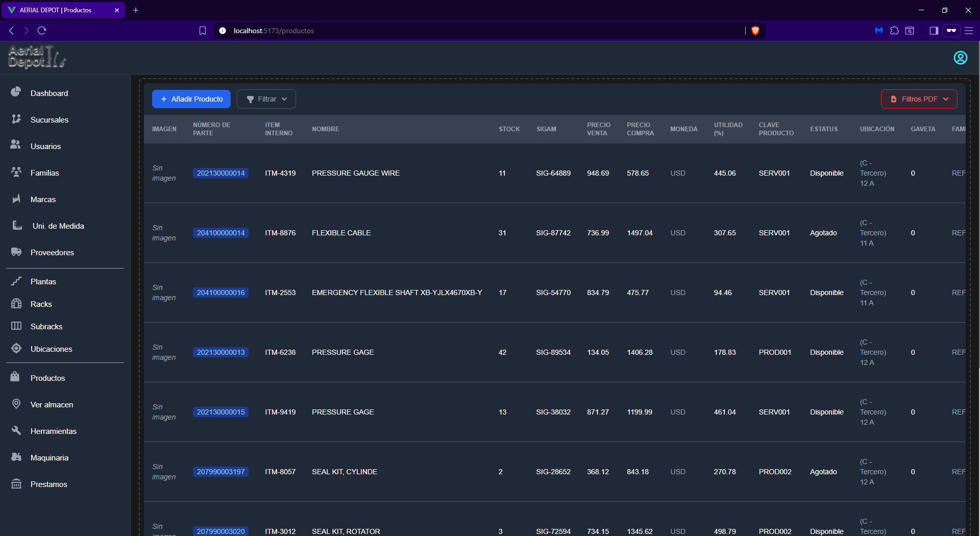Click the STOCK column header
980x536 pixels.
tap(509, 129)
